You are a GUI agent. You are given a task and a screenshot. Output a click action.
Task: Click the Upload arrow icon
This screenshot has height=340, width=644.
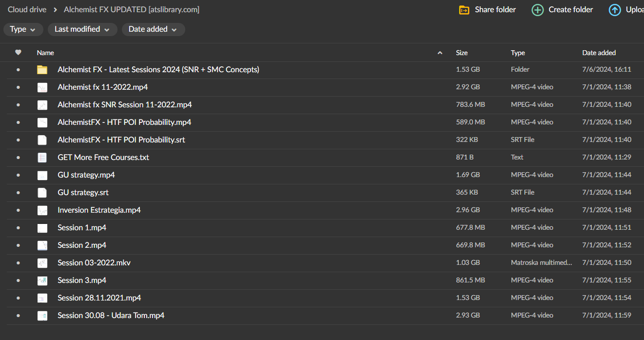(x=615, y=10)
